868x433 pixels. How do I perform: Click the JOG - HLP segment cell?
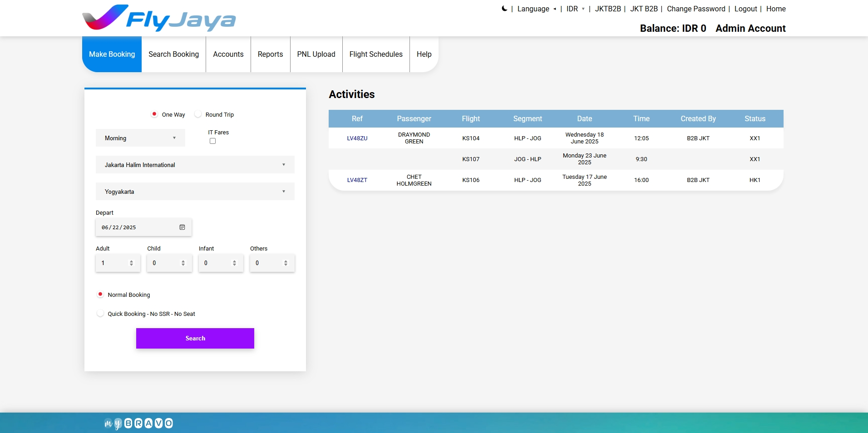tap(528, 159)
